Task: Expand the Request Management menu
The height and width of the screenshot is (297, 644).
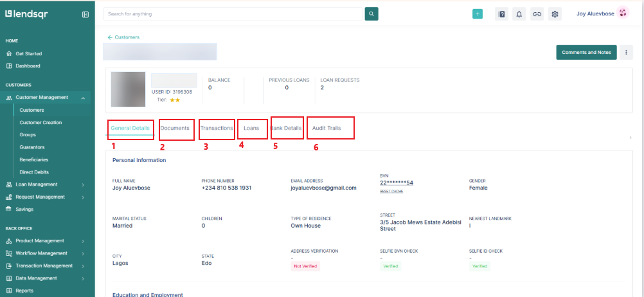Action: 84,197
